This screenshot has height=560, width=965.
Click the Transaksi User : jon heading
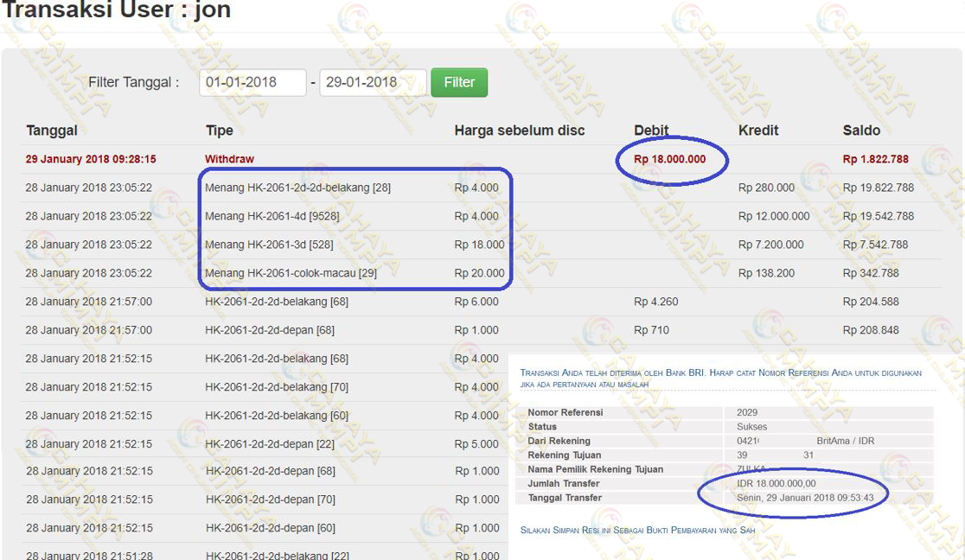(x=117, y=12)
